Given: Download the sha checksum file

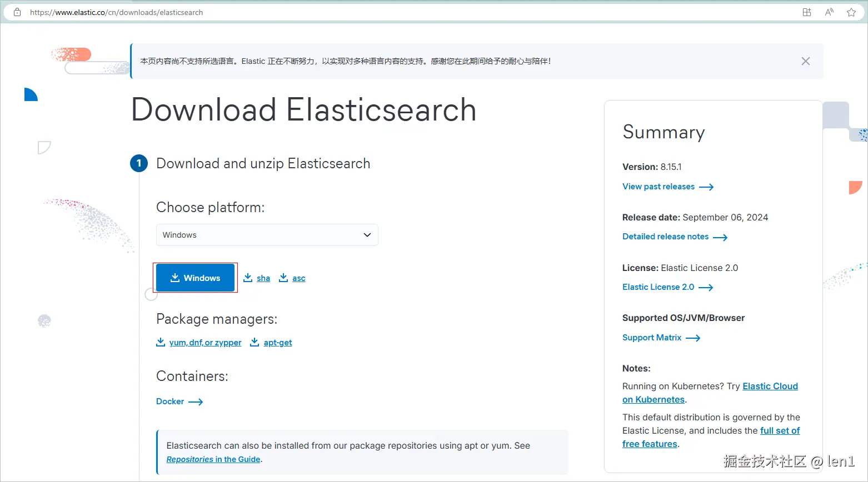Looking at the screenshot, I should [263, 278].
